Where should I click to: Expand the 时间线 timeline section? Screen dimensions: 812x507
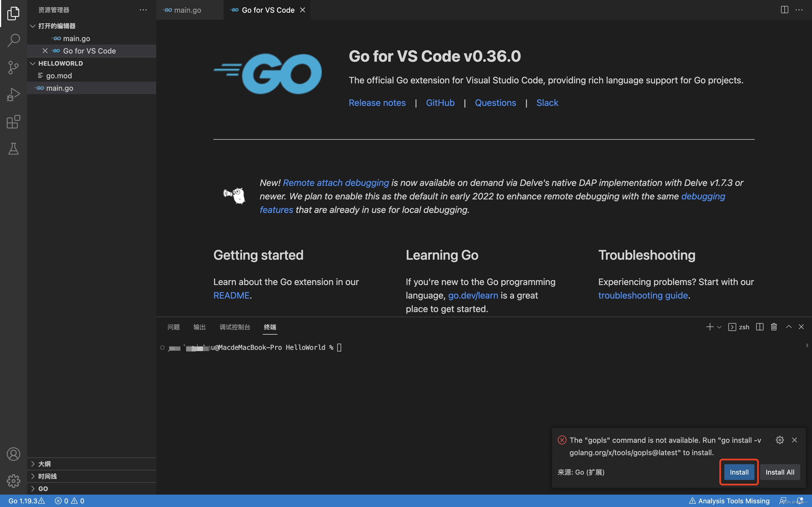(x=47, y=476)
